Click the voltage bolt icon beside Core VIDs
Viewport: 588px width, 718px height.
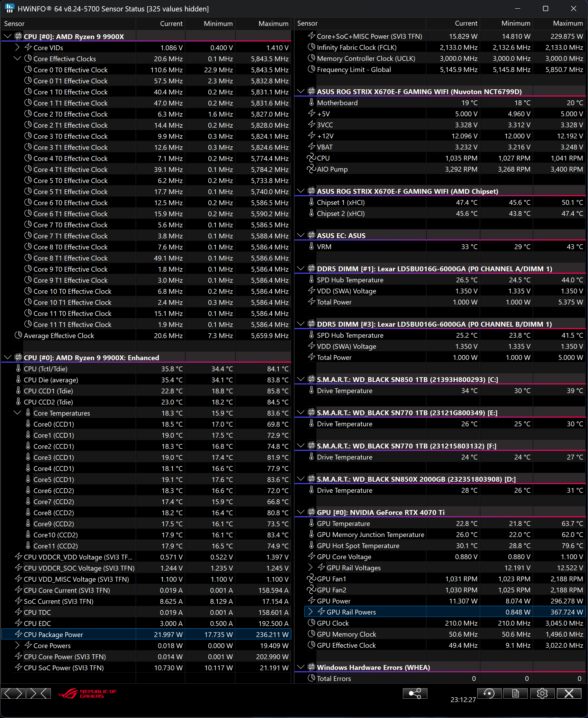(x=28, y=47)
